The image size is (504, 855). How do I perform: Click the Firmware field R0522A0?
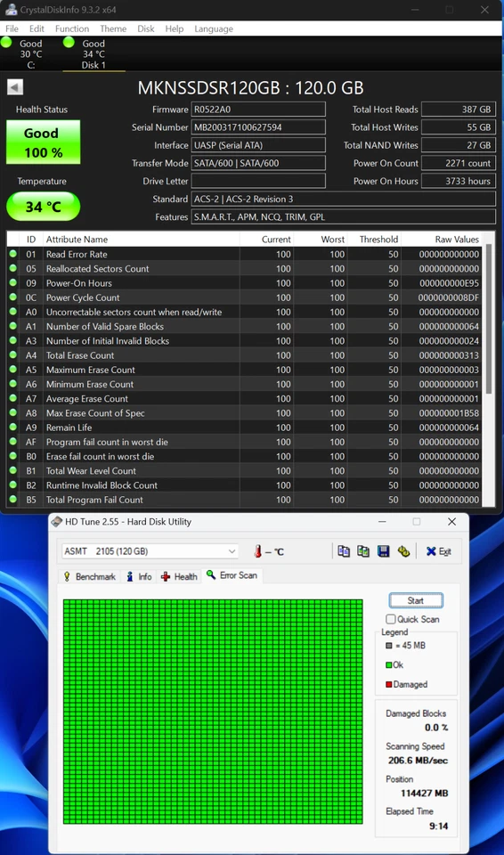(x=258, y=109)
